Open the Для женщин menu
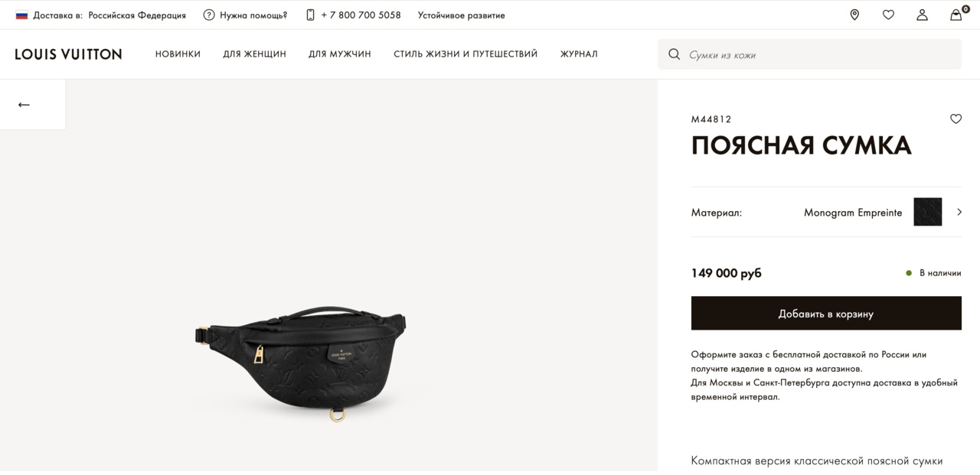The height and width of the screenshot is (475, 980). [x=254, y=54]
